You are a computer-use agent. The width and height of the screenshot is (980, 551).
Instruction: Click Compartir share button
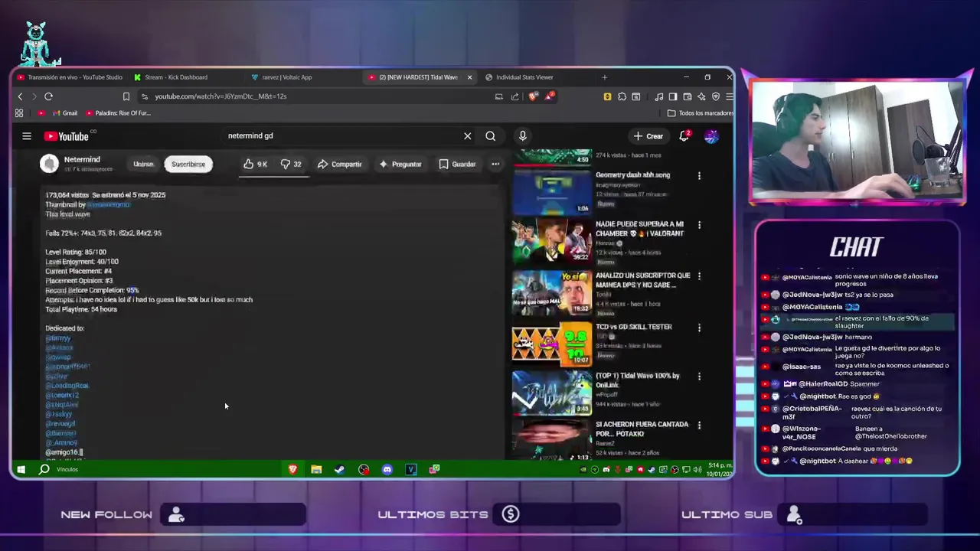point(339,164)
